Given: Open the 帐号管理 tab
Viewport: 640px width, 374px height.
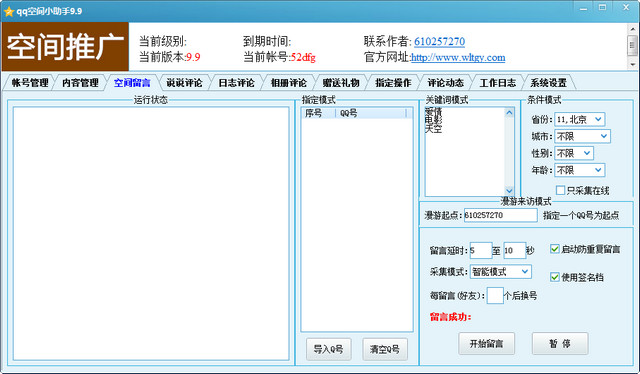Looking at the screenshot, I should click(x=30, y=83).
